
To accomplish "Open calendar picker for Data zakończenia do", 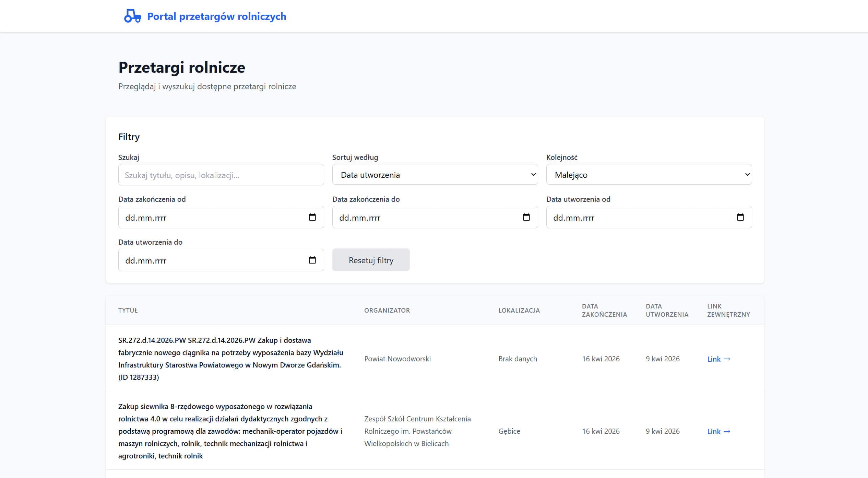I will (x=526, y=217).
